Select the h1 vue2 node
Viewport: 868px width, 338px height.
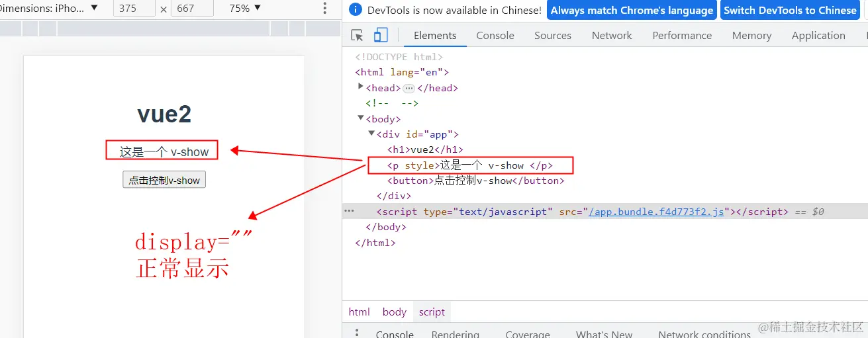pos(425,149)
